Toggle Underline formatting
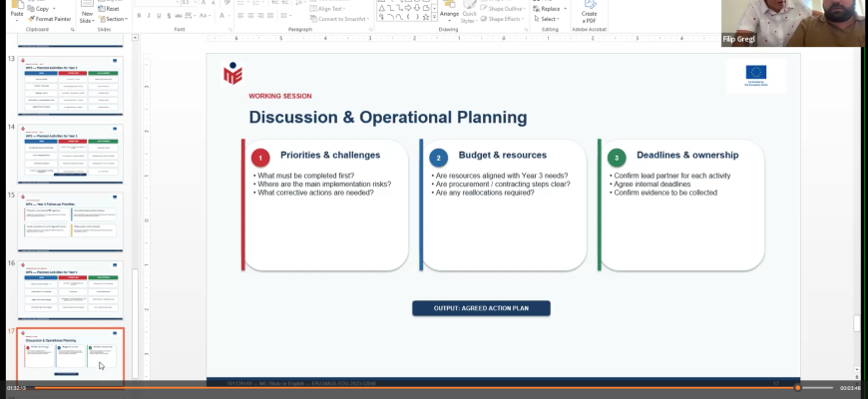The width and height of the screenshot is (868, 399). point(159,16)
